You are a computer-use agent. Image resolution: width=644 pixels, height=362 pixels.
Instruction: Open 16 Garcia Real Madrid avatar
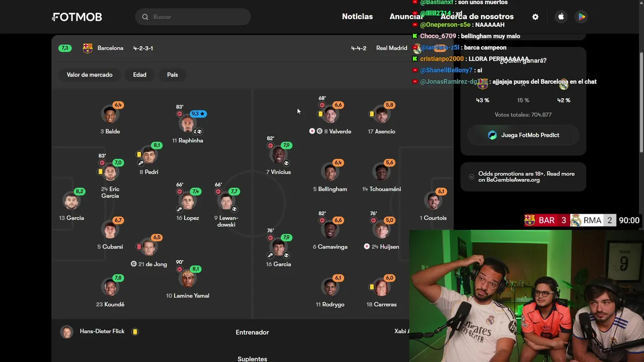click(278, 247)
